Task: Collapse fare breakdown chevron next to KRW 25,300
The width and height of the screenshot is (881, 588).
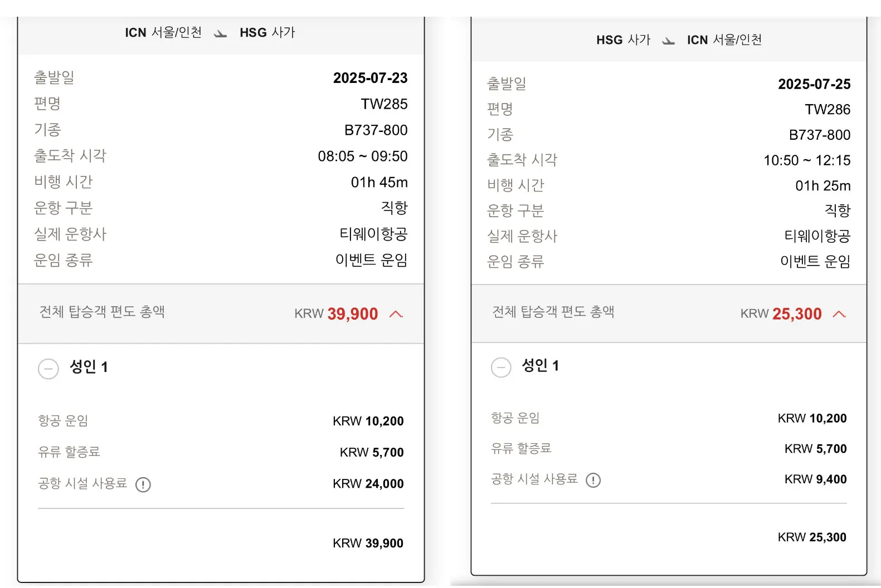Action: tap(839, 314)
